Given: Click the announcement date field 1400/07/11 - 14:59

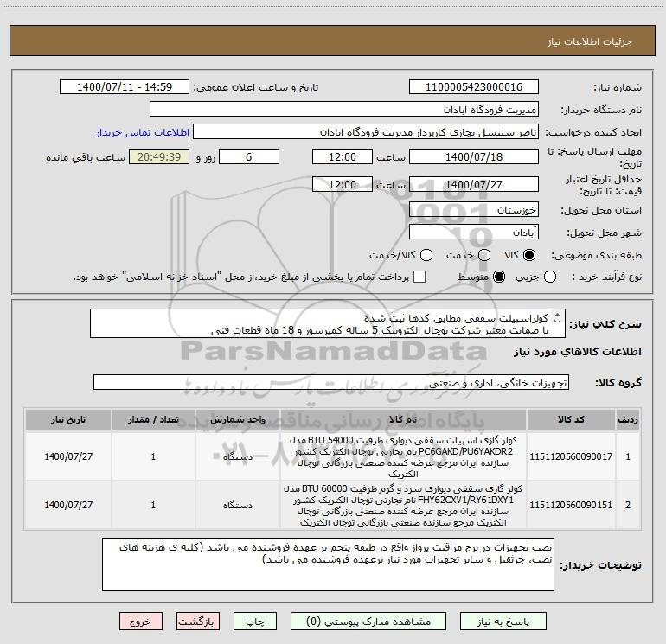Looking at the screenshot, I should pos(125,86).
